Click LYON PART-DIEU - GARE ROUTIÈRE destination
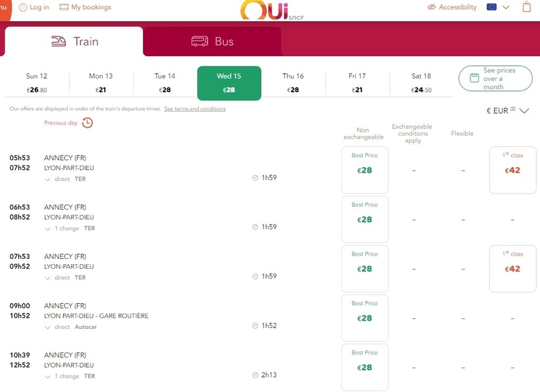Image resolution: width=540 pixels, height=392 pixels. click(x=96, y=316)
